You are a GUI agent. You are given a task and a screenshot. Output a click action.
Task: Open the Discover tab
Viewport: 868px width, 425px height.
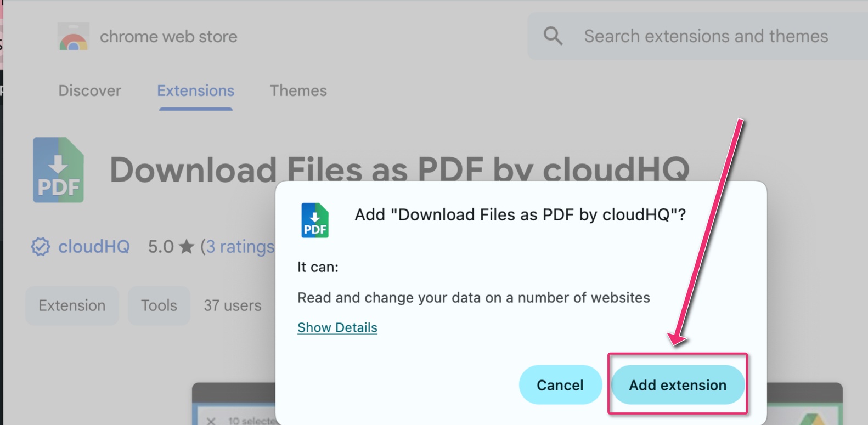click(x=89, y=90)
